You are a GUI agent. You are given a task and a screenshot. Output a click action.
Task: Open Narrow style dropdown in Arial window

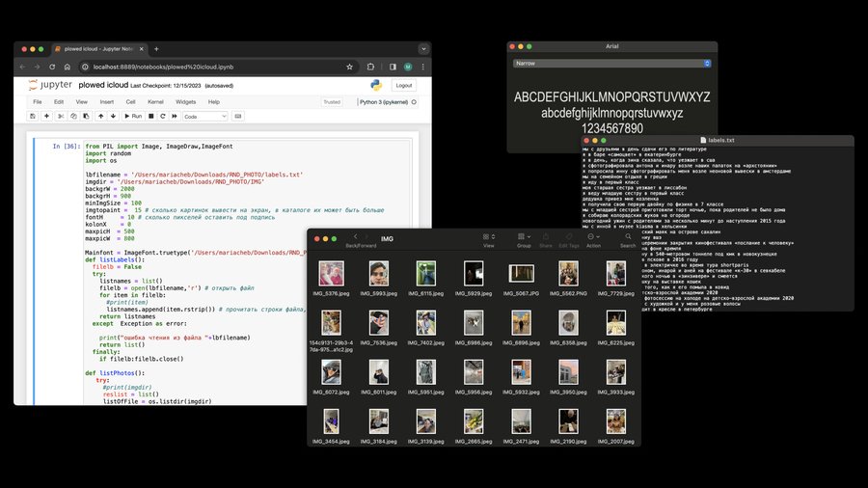pos(611,63)
